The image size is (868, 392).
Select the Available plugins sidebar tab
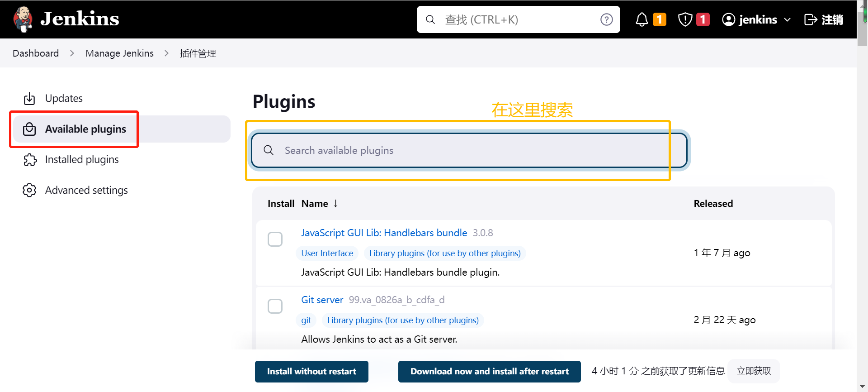[x=85, y=129]
